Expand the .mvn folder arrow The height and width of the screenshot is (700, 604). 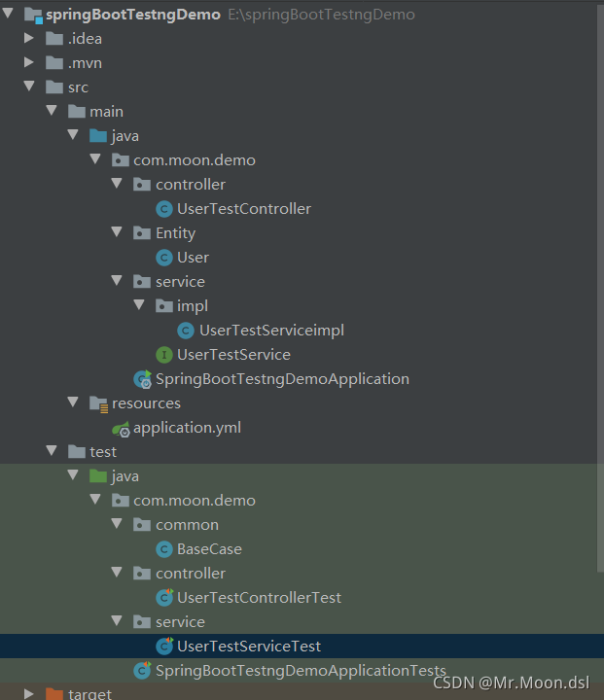click(x=29, y=62)
